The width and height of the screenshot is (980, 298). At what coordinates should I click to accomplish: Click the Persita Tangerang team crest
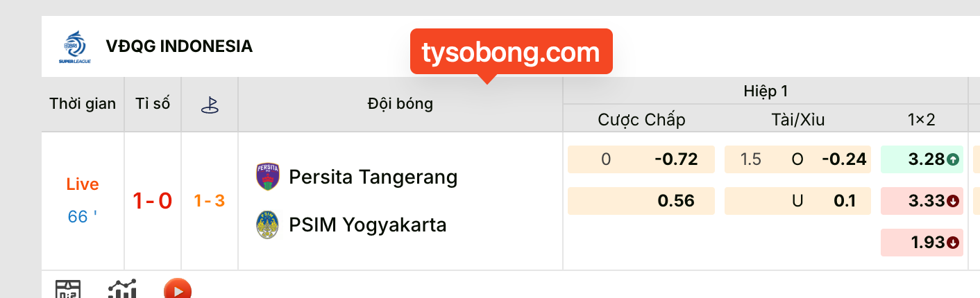(267, 177)
